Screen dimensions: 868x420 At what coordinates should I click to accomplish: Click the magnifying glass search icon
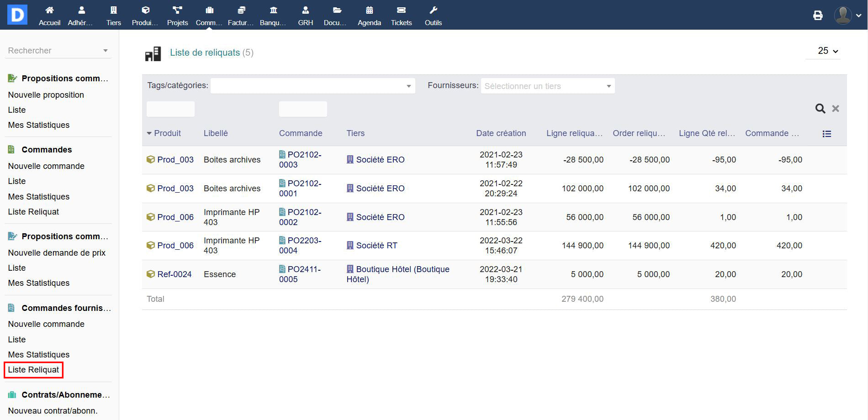pyautogui.click(x=820, y=109)
